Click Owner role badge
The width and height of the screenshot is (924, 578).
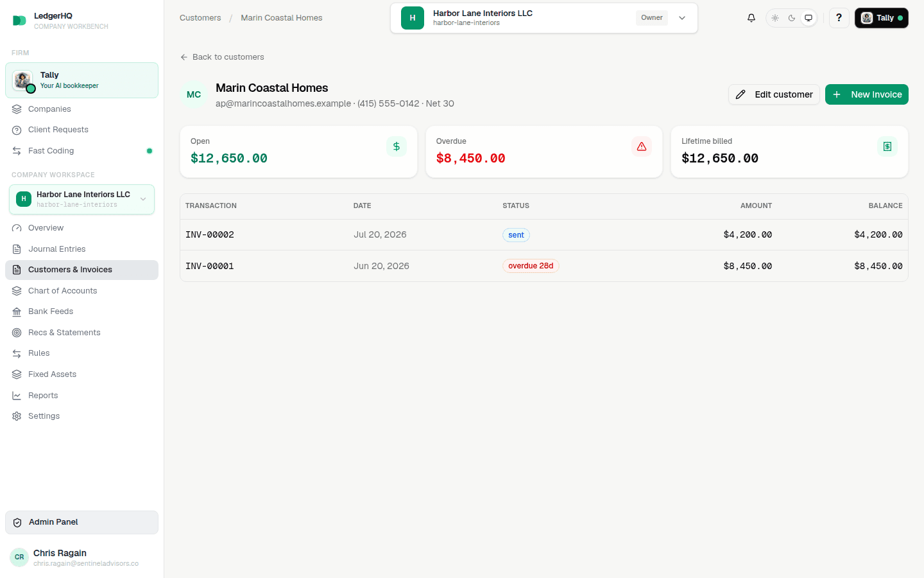[x=652, y=18]
